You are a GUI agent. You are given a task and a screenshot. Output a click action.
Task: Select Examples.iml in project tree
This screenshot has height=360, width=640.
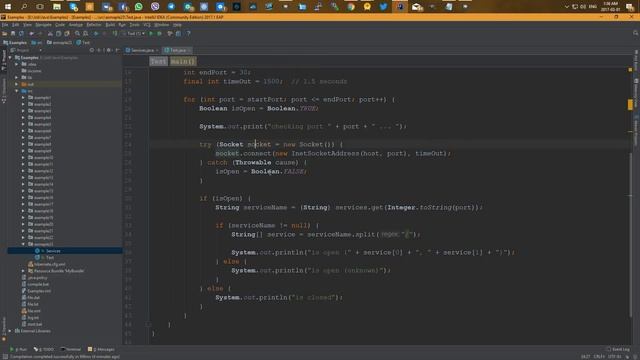tap(36, 291)
